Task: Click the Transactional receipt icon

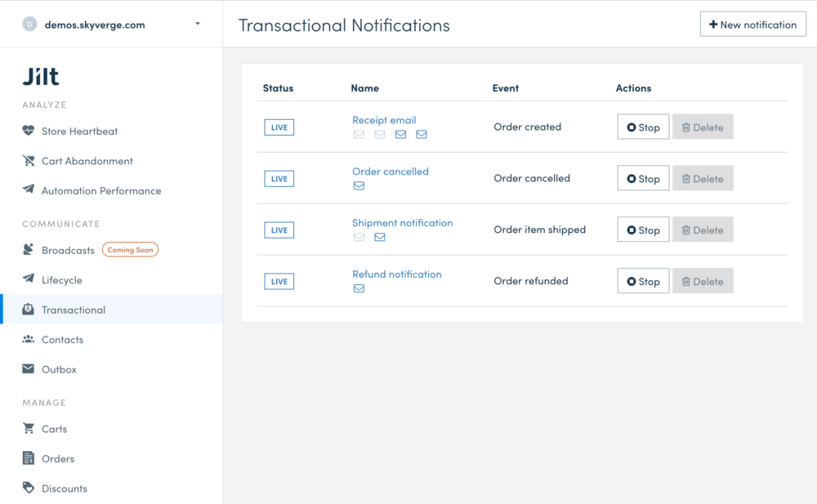Action: pyautogui.click(x=28, y=309)
